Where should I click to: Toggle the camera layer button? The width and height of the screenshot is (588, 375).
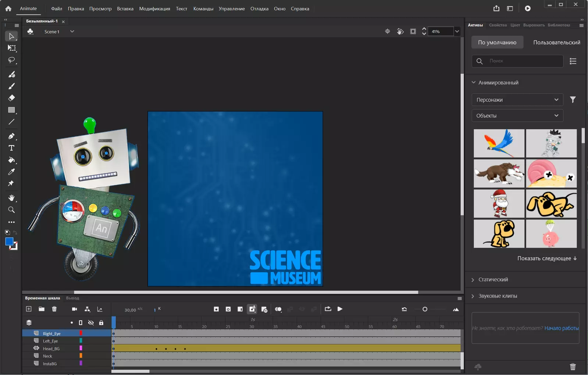(74, 309)
